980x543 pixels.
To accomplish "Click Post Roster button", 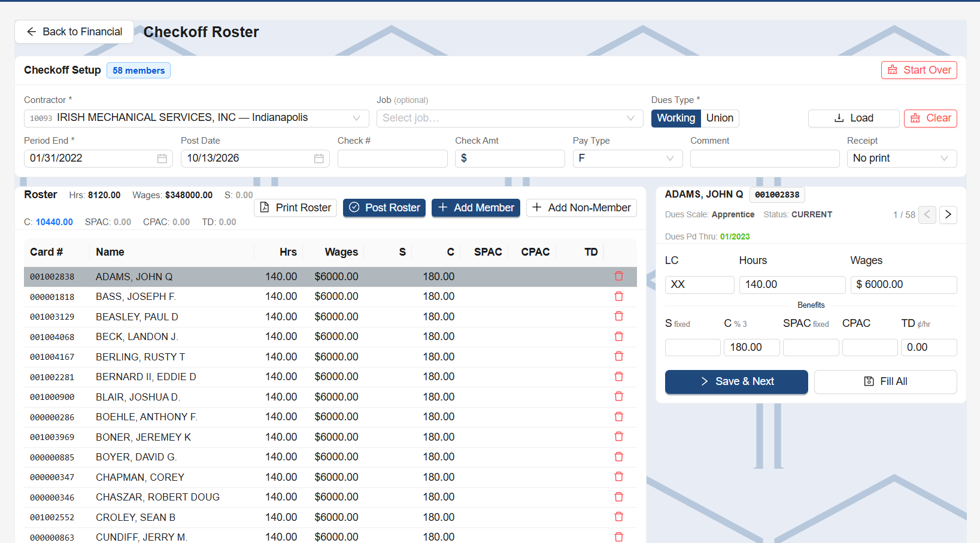I will 384,208.
